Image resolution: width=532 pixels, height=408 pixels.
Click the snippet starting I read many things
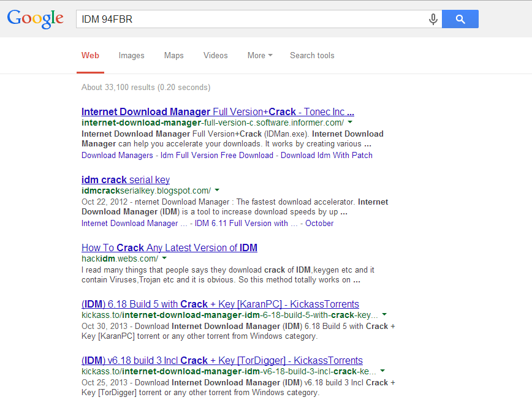tap(227, 274)
